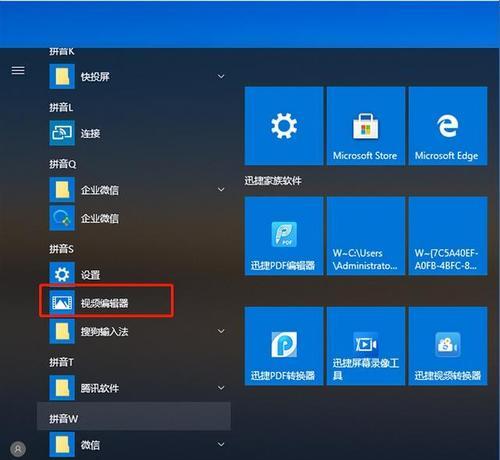Open the hamburger menu in Start
500x460 pixels.
click(18, 70)
